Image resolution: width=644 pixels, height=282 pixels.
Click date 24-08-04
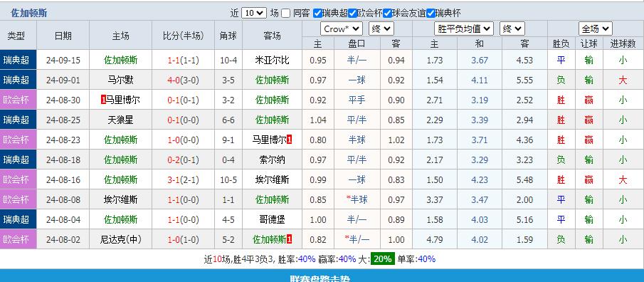tap(63, 219)
